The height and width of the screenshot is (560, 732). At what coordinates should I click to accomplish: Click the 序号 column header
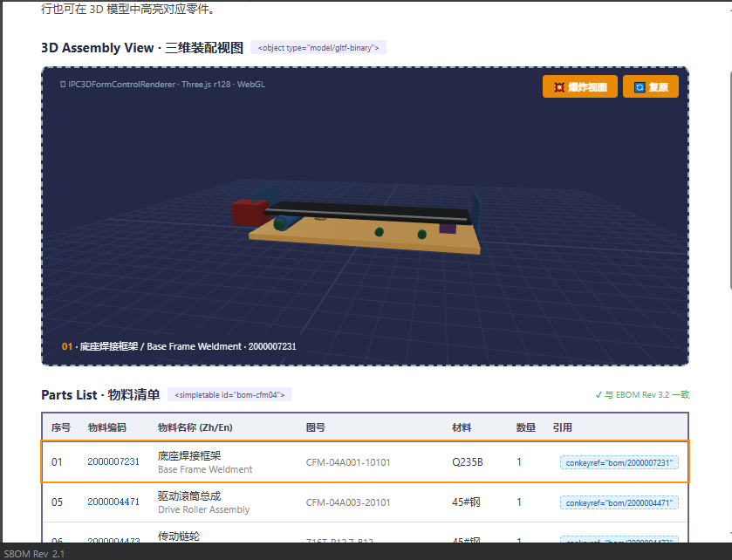[61, 427]
